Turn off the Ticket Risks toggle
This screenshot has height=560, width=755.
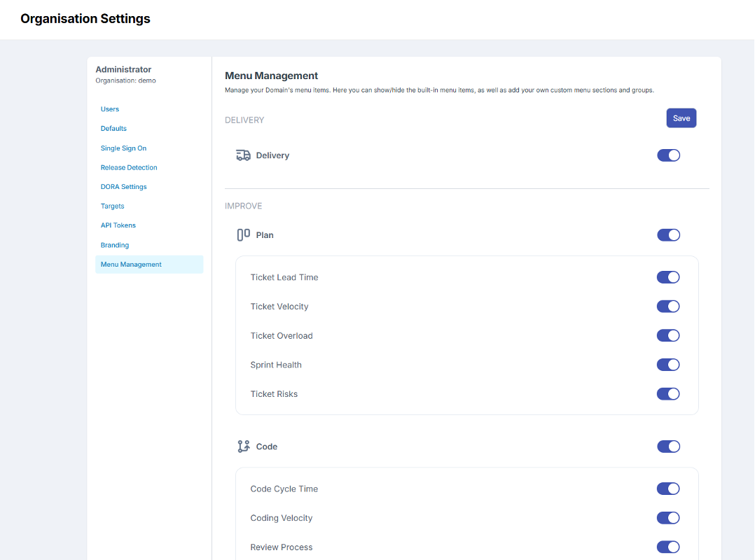pyautogui.click(x=668, y=394)
